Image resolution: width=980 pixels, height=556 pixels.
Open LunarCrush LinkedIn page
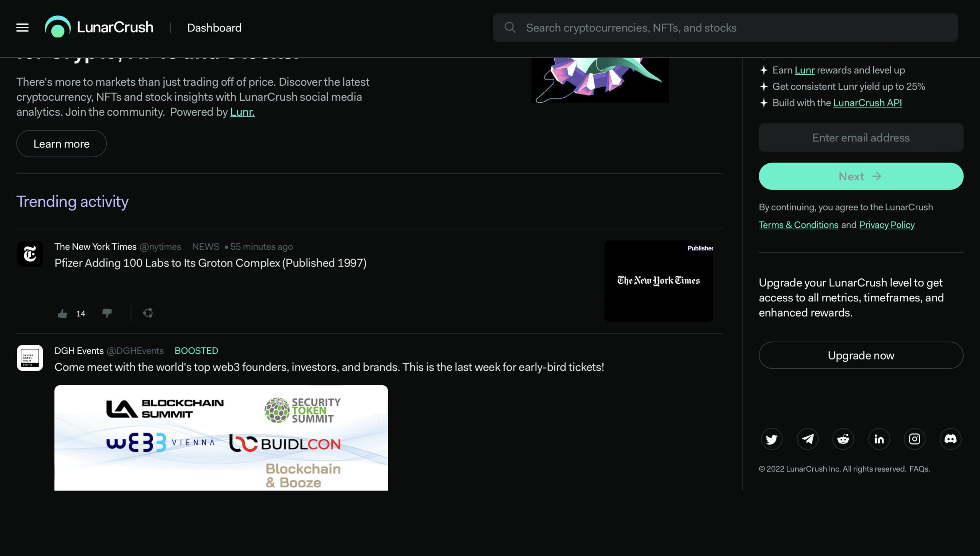click(x=879, y=439)
